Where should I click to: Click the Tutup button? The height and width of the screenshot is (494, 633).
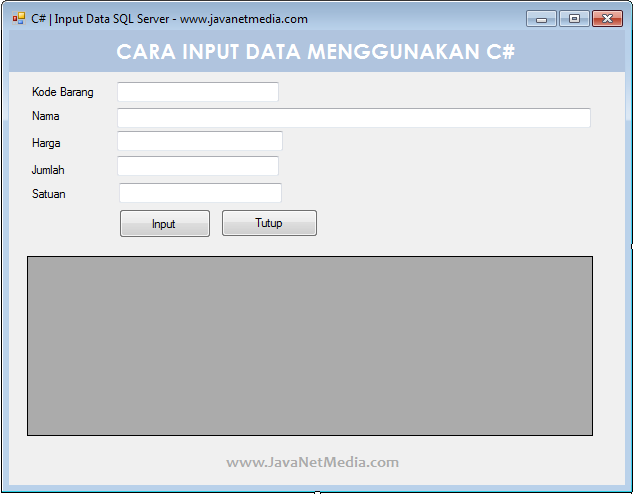click(x=269, y=223)
